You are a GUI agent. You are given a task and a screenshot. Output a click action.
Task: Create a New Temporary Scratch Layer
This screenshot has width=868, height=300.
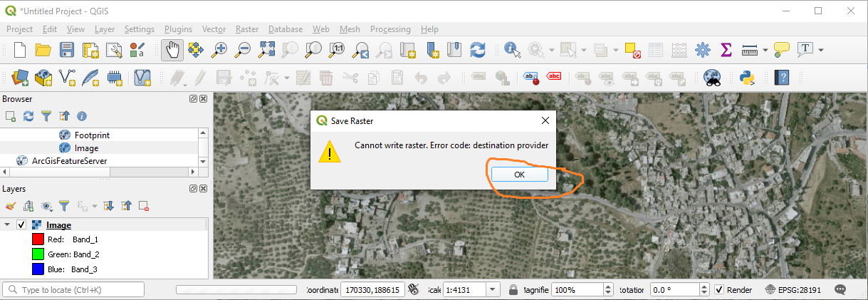114,77
